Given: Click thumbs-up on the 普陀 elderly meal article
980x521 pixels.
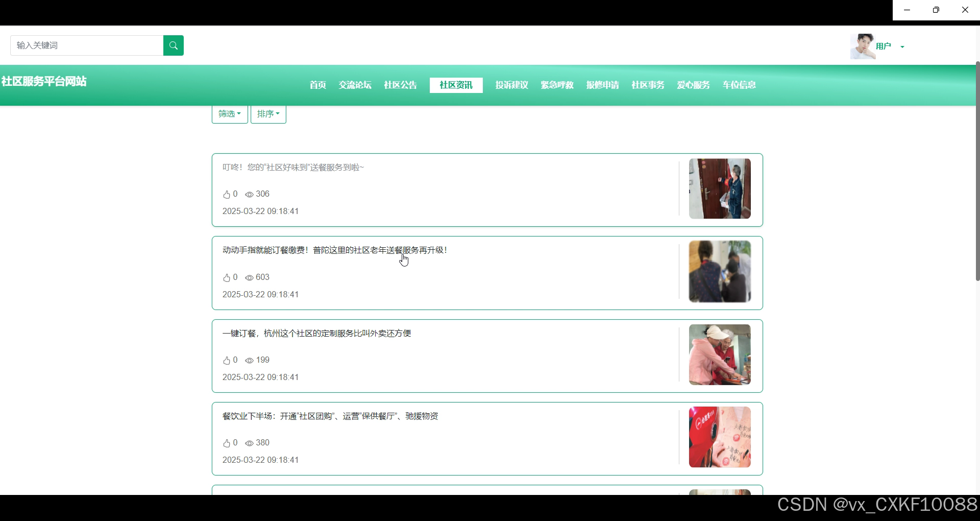Looking at the screenshot, I should (x=227, y=277).
